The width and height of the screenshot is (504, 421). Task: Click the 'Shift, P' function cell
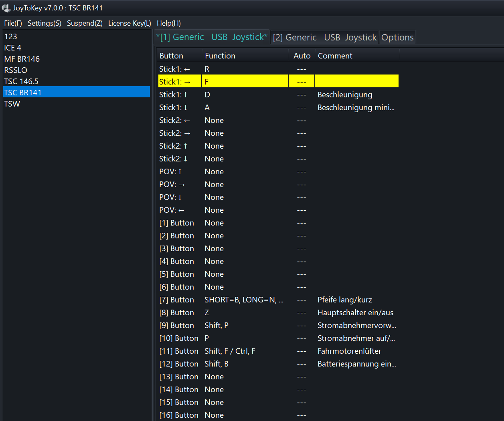tap(217, 325)
